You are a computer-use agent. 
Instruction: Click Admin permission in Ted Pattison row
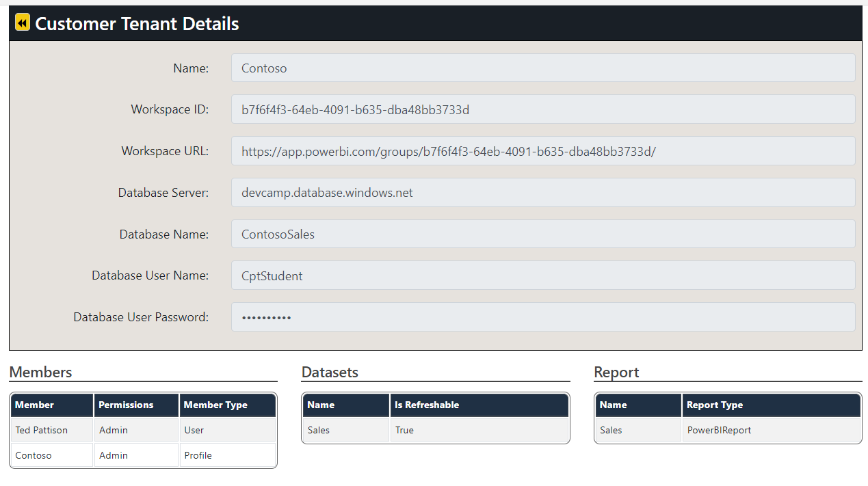[x=136, y=430]
